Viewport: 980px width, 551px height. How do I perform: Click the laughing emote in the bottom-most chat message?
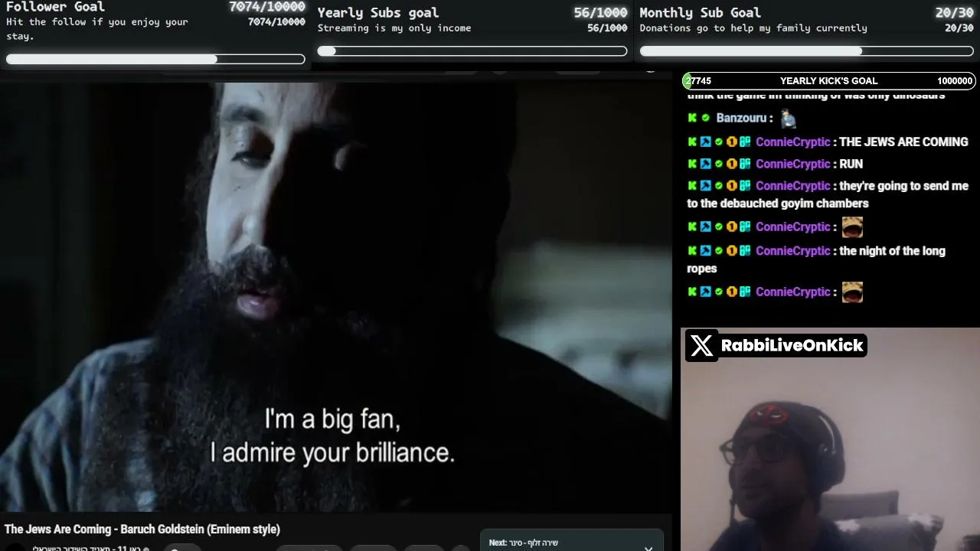pos(852,292)
